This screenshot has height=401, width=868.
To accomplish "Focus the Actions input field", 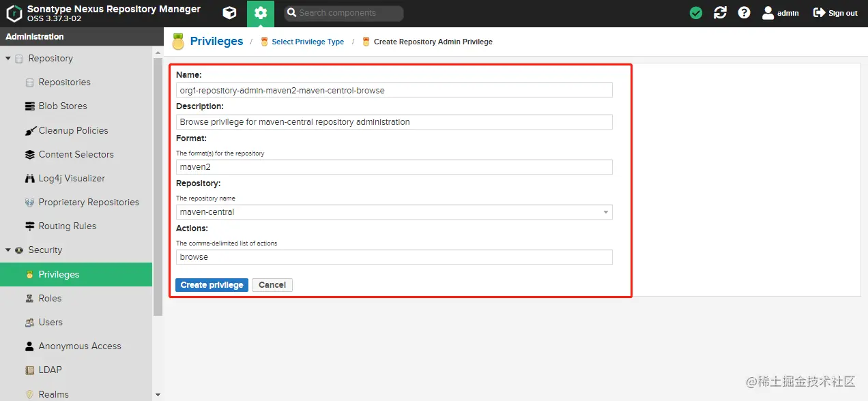I will coord(394,257).
